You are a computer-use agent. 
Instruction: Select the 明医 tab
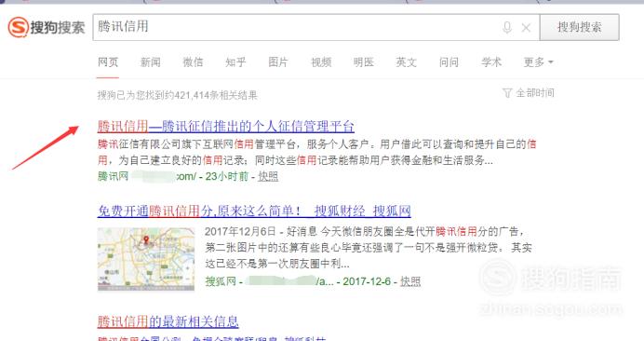[364, 62]
